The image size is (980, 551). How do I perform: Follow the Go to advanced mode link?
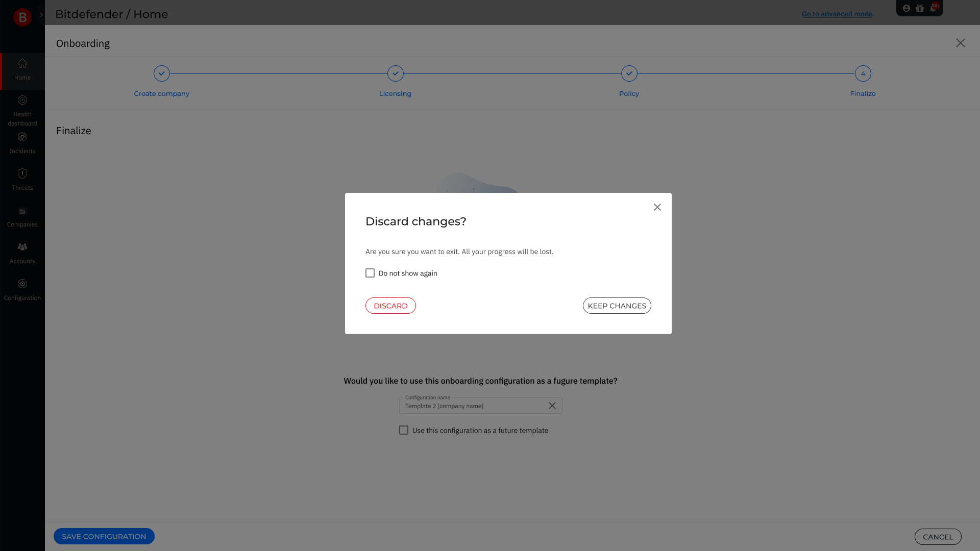(837, 14)
